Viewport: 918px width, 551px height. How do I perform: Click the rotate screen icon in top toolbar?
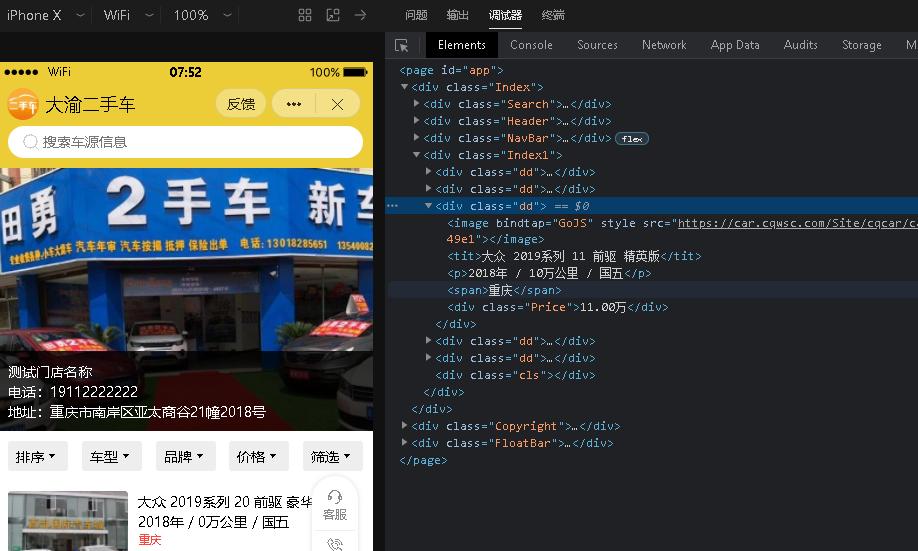point(333,15)
